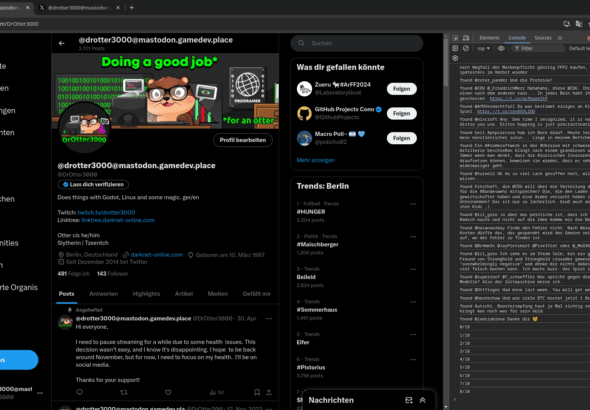Switch to the Antworten tab
This screenshot has width=590, height=410.
pos(103,294)
